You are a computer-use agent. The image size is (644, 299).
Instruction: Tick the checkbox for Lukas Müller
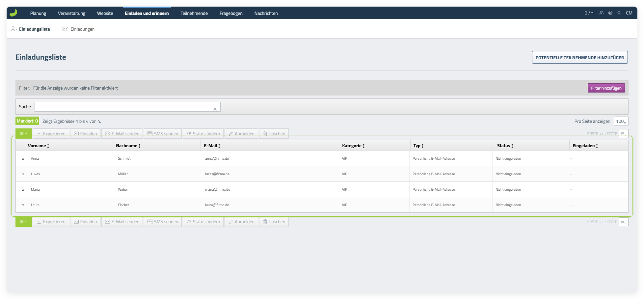[23, 174]
